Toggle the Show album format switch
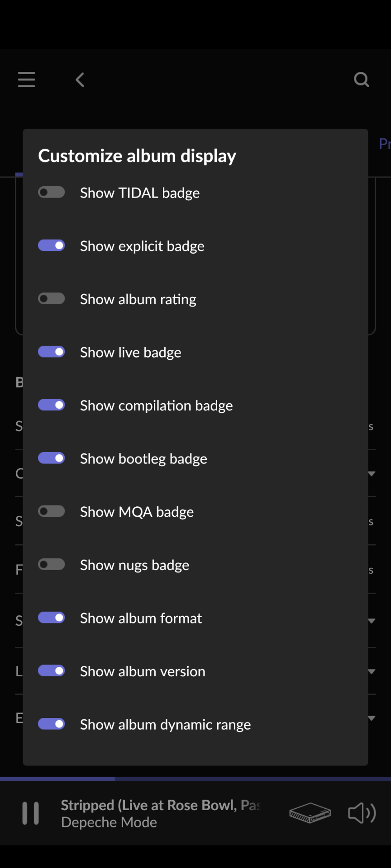Screen dimensions: 391x868 pyautogui.click(x=52, y=618)
